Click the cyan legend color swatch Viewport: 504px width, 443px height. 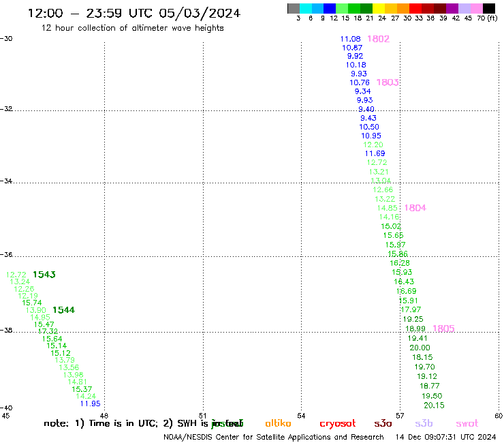click(305, 8)
